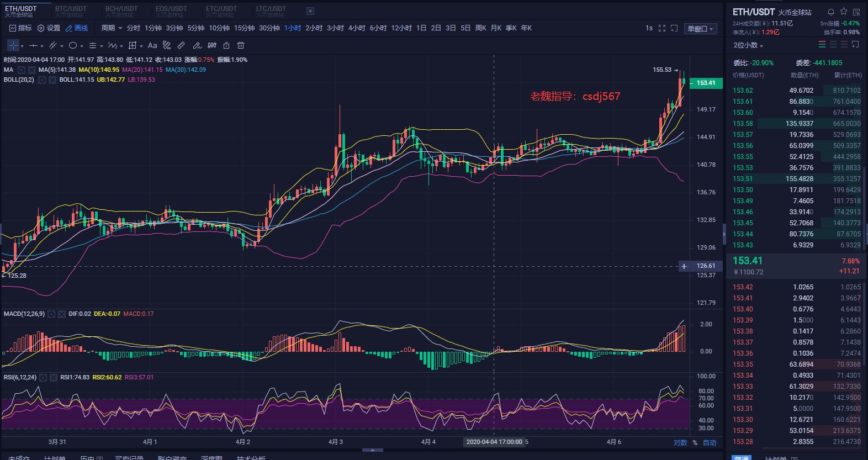Click the ruler measurement tool

181,45
